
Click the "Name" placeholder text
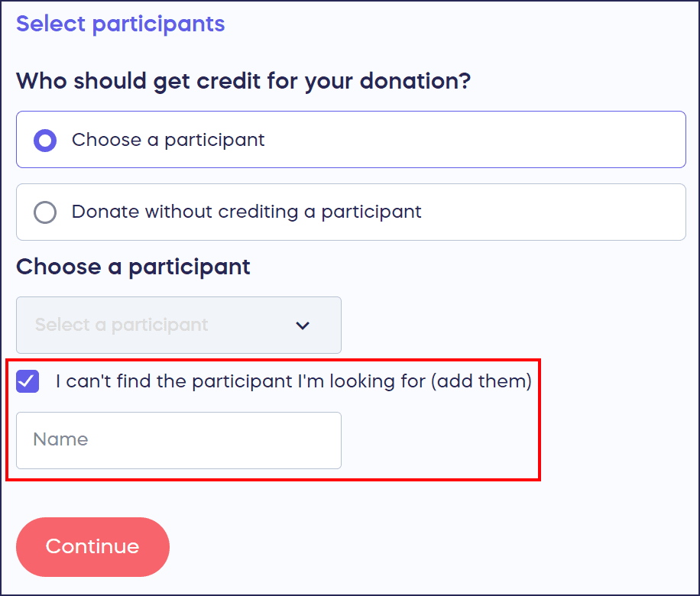(x=60, y=440)
